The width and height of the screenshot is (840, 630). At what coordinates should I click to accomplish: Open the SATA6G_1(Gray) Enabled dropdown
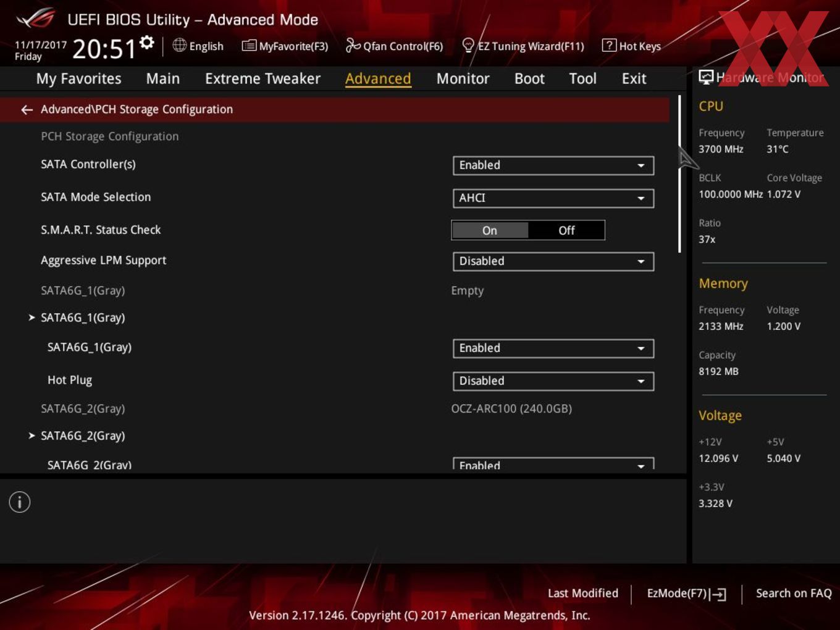(553, 348)
